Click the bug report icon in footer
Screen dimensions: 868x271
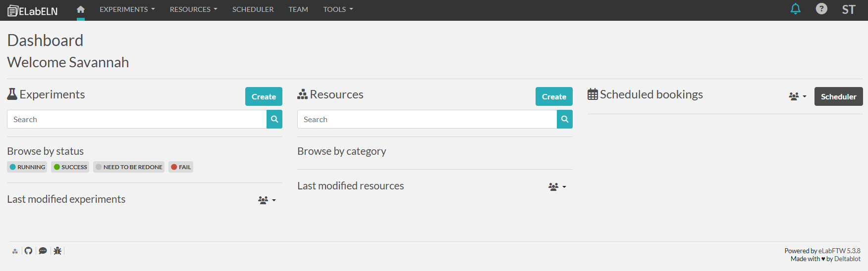coord(57,251)
